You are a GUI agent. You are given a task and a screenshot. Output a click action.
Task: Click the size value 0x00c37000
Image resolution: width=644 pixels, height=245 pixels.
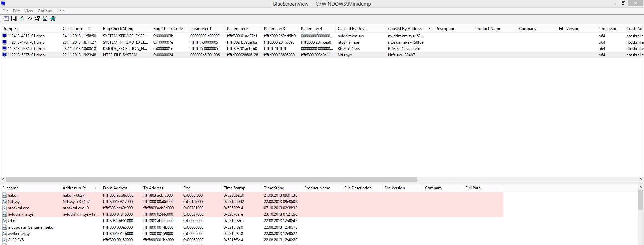pyautogui.click(x=193, y=214)
